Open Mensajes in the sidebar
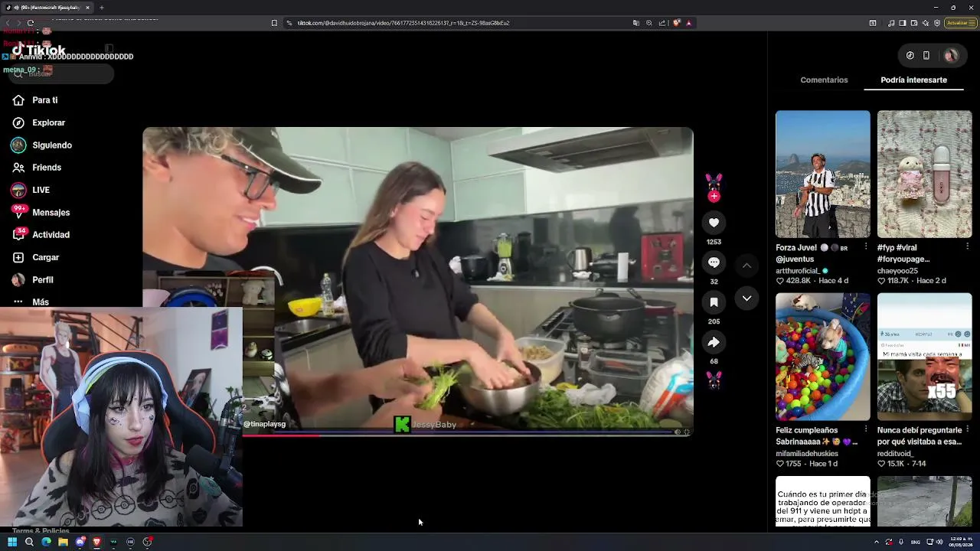Image resolution: width=980 pixels, height=551 pixels. click(51, 213)
